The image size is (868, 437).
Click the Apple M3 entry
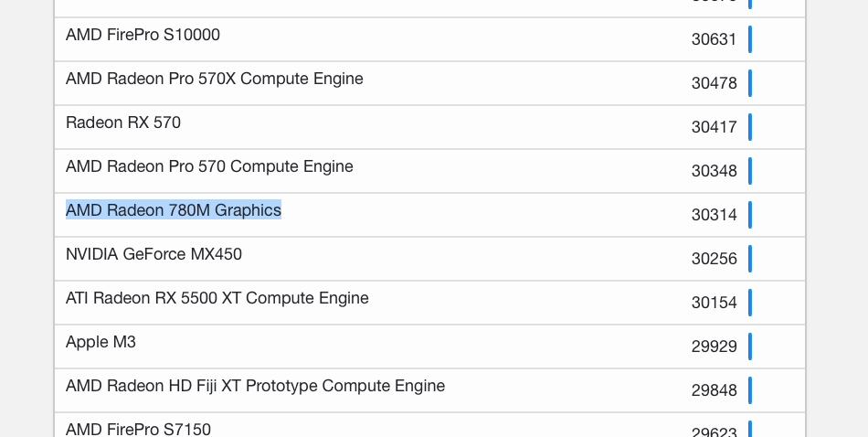pyautogui.click(x=101, y=342)
